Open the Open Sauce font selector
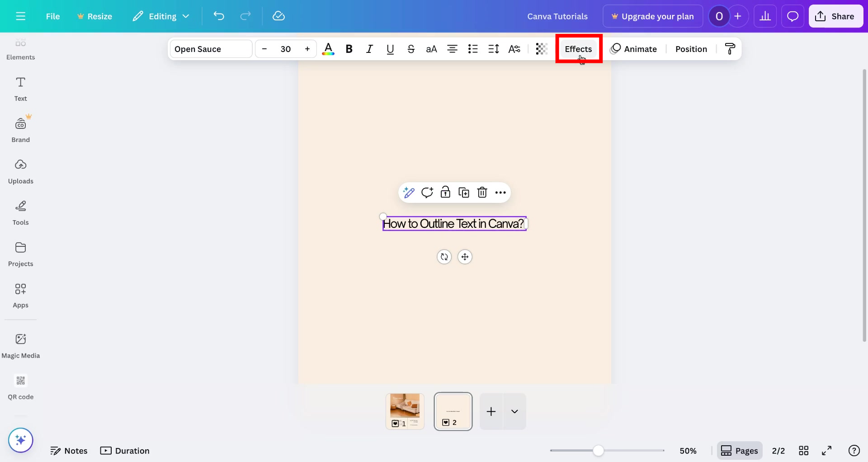 tap(210, 49)
